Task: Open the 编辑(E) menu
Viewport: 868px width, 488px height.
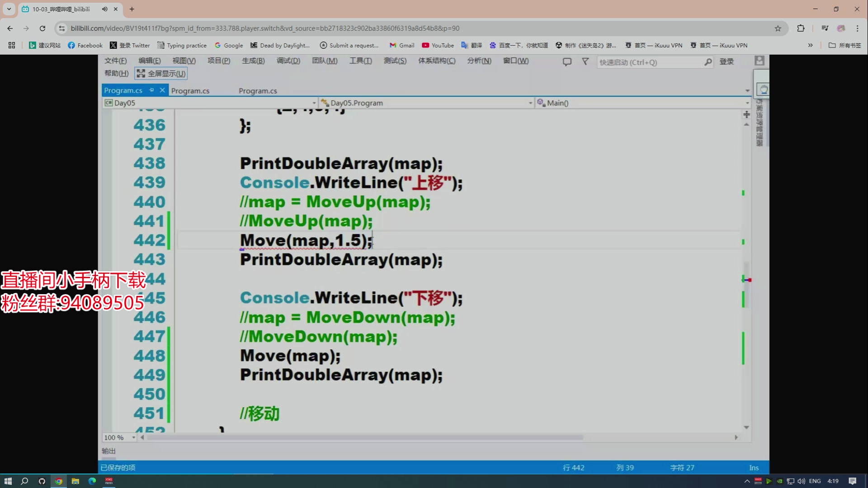Action: (150, 61)
